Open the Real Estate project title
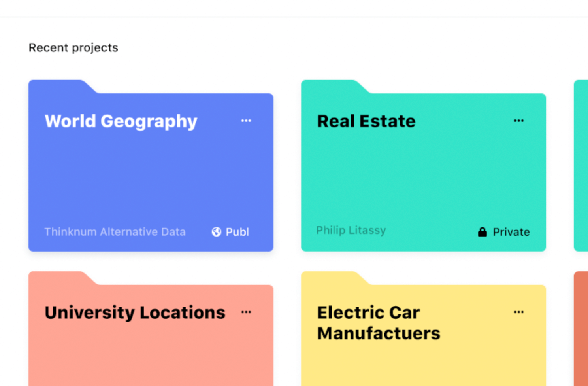This screenshot has height=386, width=588. click(x=366, y=121)
